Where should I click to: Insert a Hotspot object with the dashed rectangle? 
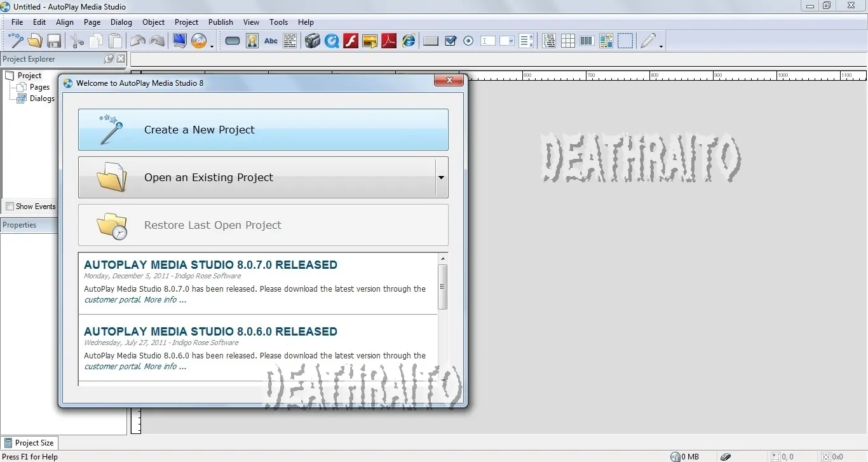point(626,41)
